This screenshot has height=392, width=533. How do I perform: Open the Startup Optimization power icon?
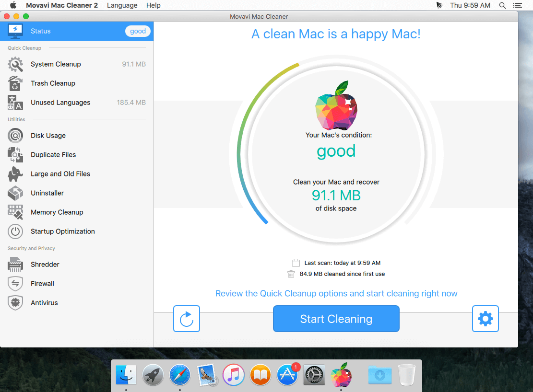[x=15, y=231]
